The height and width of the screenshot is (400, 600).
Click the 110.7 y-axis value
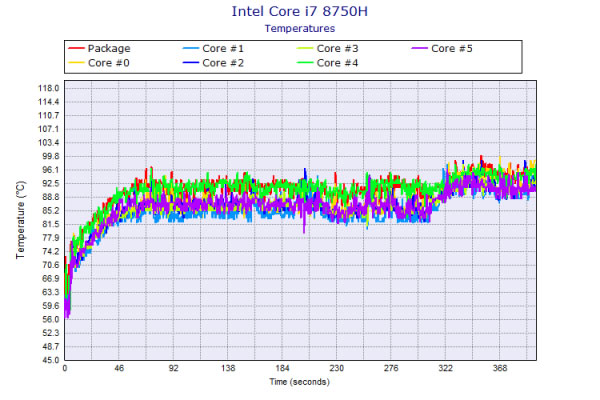coord(49,116)
